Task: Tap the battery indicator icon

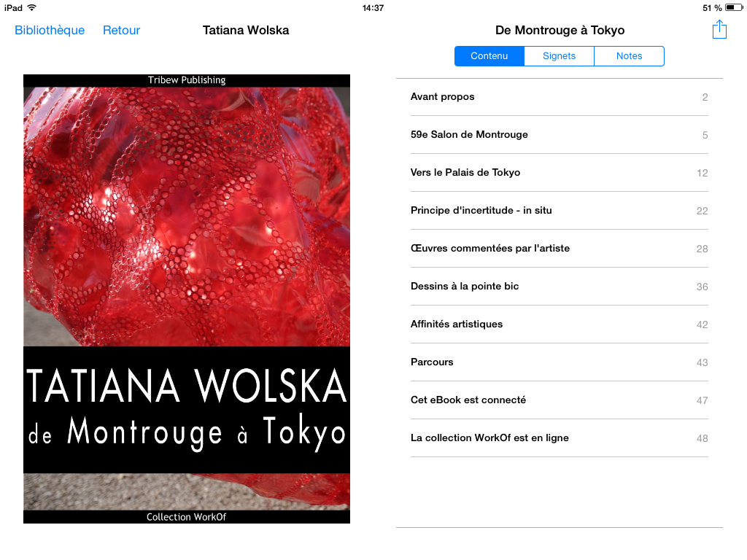Action: tap(734, 7)
